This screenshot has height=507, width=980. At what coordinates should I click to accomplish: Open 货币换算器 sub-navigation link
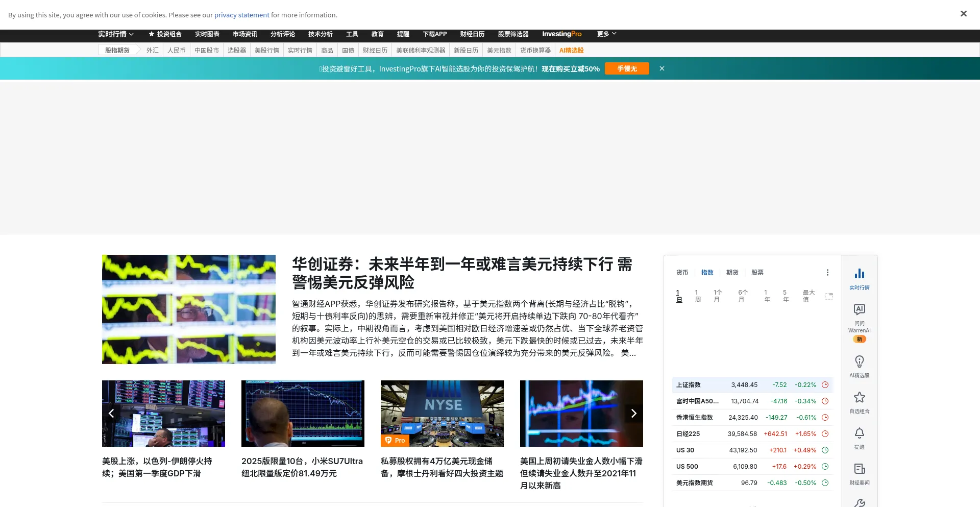click(535, 50)
